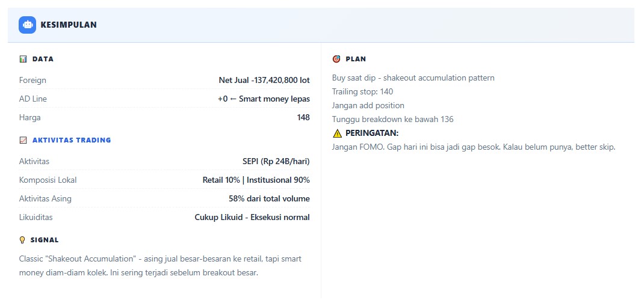
Task: Click the lightbulb icon next to SIGNAL
Action: (23, 240)
